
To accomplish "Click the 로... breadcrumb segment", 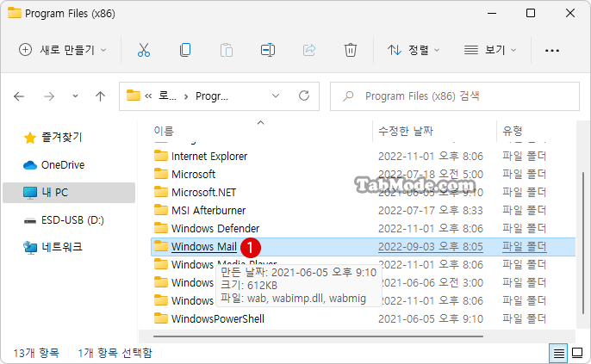I will tap(167, 96).
